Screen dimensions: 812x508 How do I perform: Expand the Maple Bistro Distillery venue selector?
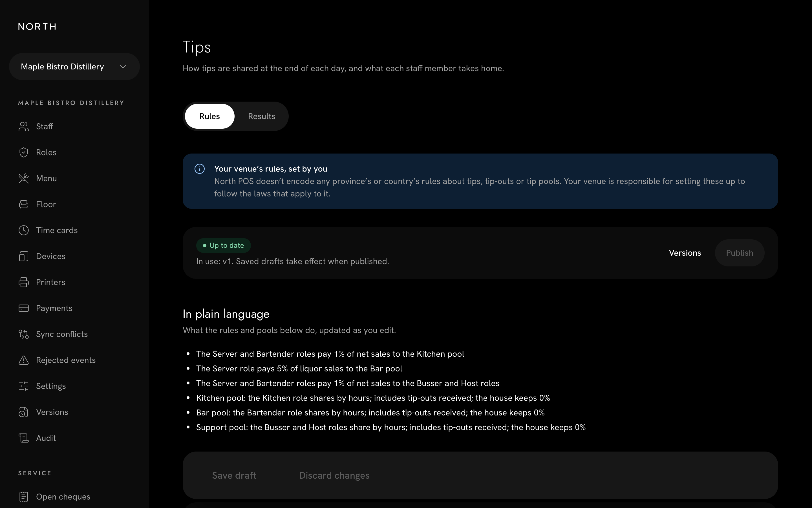pyautogui.click(x=74, y=67)
